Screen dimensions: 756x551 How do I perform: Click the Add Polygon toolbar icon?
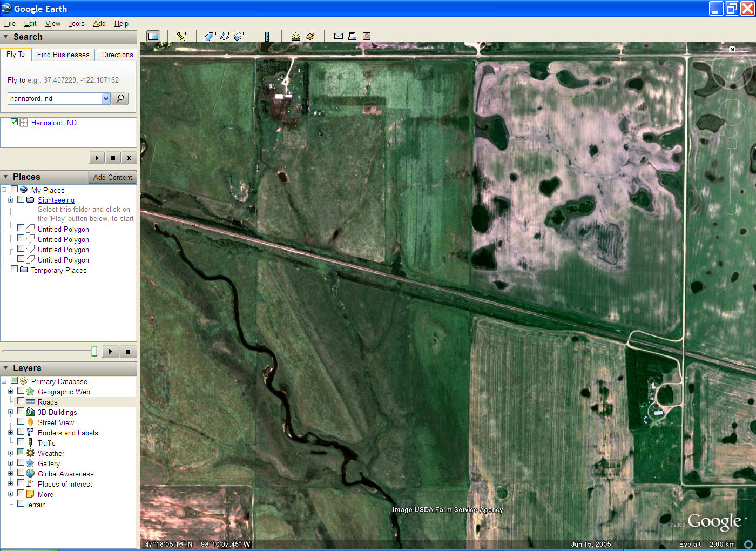[210, 36]
